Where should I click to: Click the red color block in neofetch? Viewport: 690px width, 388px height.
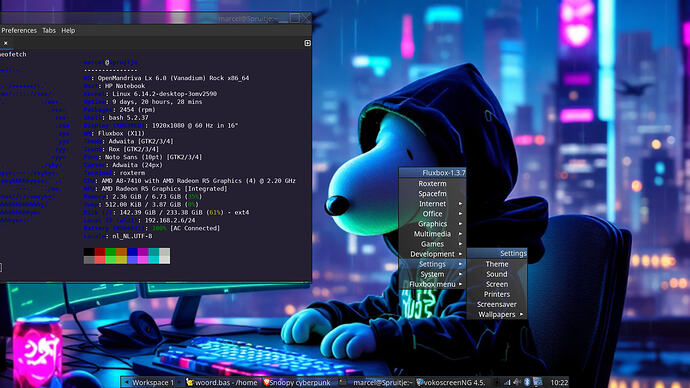[100, 252]
